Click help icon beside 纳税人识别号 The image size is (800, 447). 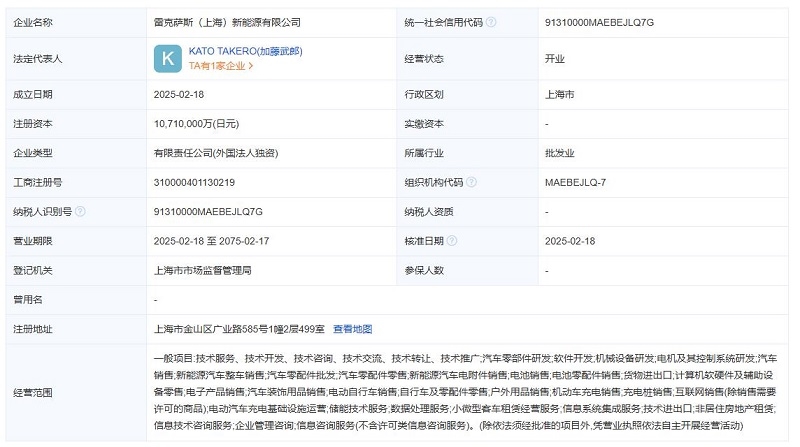tap(80, 211)
